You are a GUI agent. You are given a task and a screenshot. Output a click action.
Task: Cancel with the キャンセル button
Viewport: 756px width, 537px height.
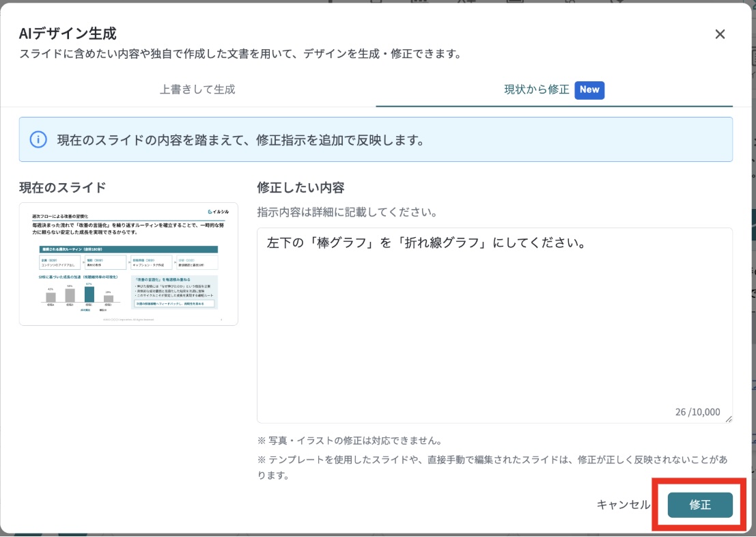point(624,505)
